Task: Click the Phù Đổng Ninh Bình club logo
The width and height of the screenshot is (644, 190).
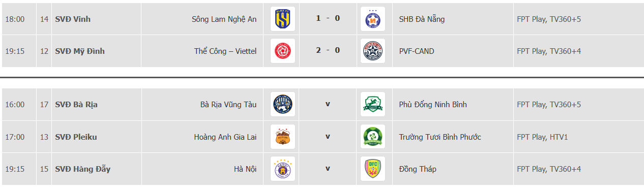Action: coord(373,104)
